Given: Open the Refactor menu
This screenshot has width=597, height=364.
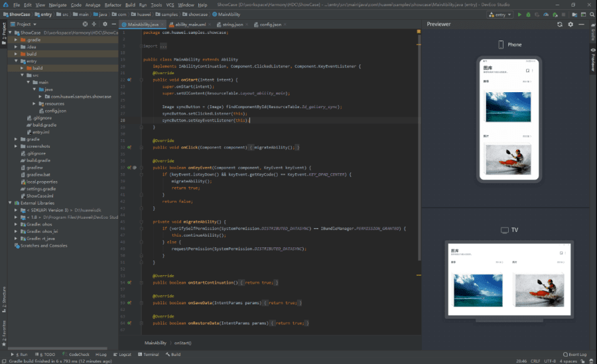Looking at the screenshot, I should coord(112,5).
